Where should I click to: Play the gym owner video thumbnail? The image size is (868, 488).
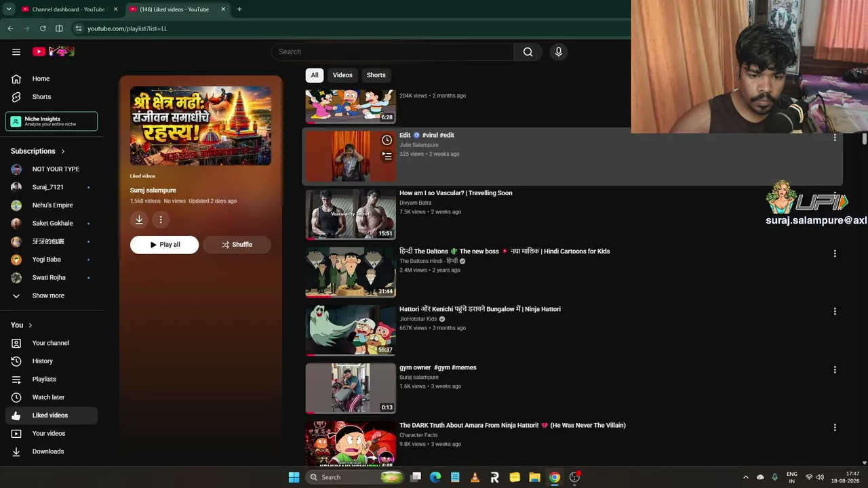[x=351, y=388]
